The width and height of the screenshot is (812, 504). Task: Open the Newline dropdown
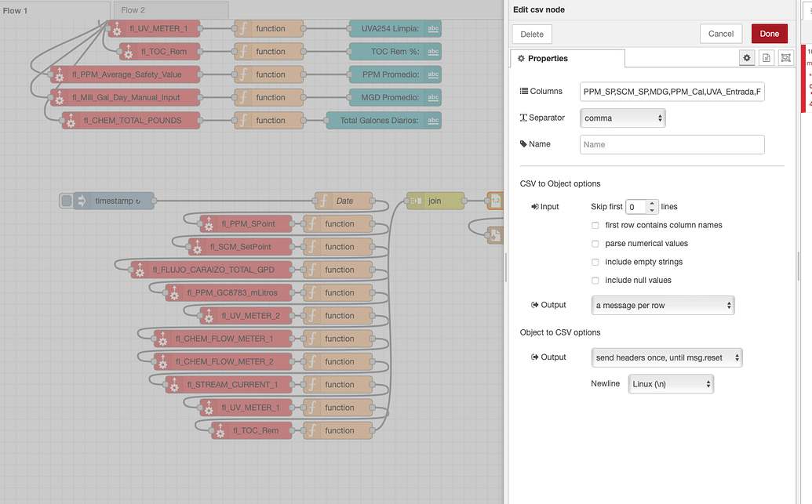(x=671, y=383)
